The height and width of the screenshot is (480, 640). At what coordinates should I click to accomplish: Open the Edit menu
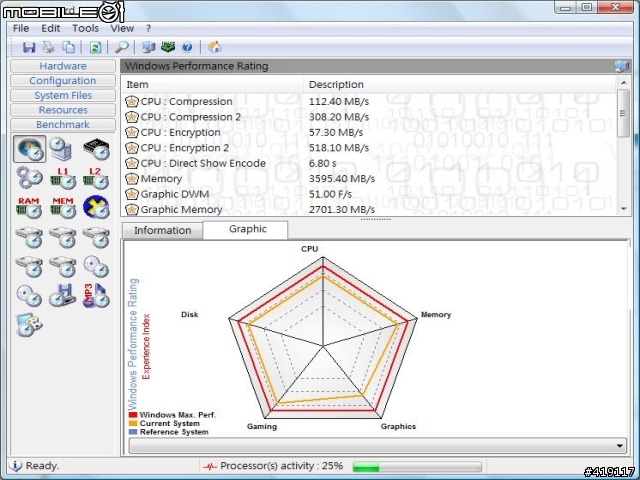51,28
